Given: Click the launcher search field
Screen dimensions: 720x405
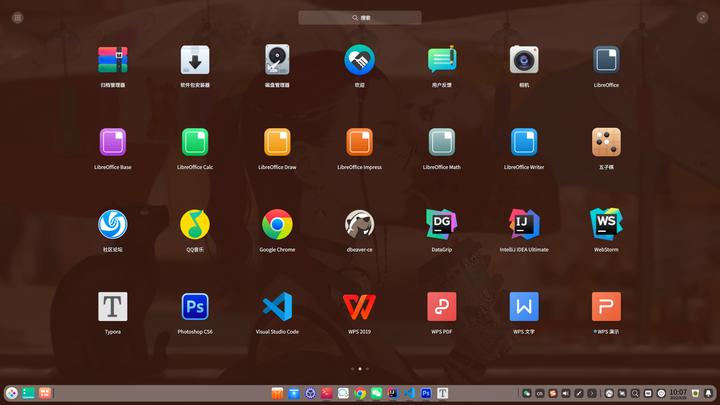Looking at the screenshot, I should pyautogui.click(x=360, y=17).
